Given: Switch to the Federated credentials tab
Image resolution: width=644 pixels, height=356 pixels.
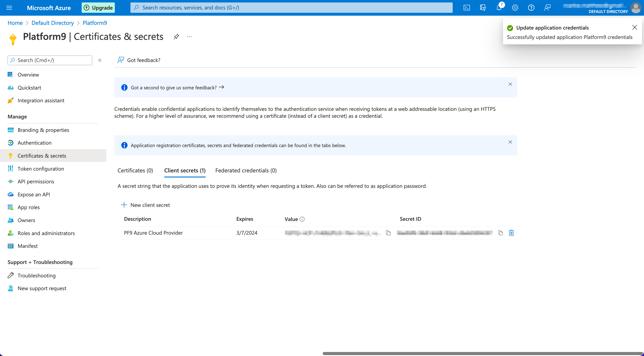Looking at the screenshot, I should tap(246, 170).
